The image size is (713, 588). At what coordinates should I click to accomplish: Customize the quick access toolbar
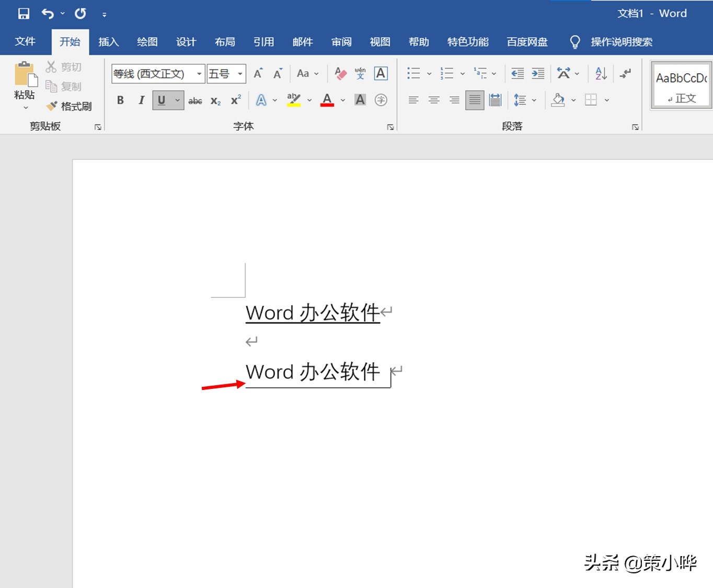pyautogui.click(x=105, y=15)
